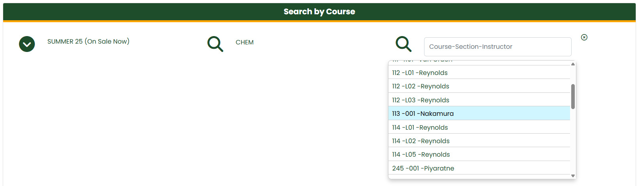Choose 114 -L05 -Reynolds option

pos(479,154)
